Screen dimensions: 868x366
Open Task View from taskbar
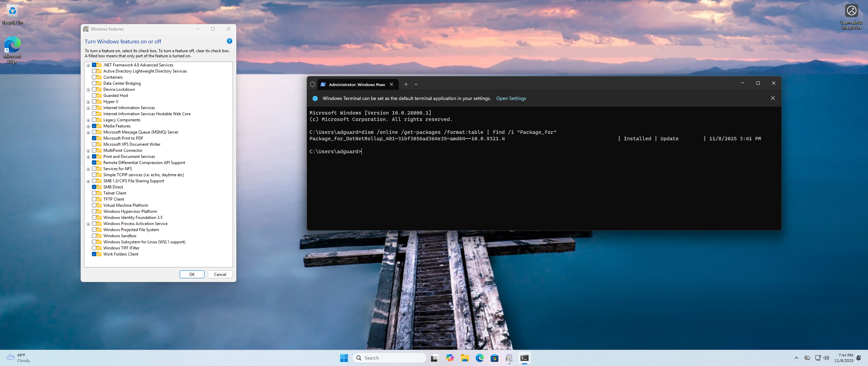coord(434,358)
